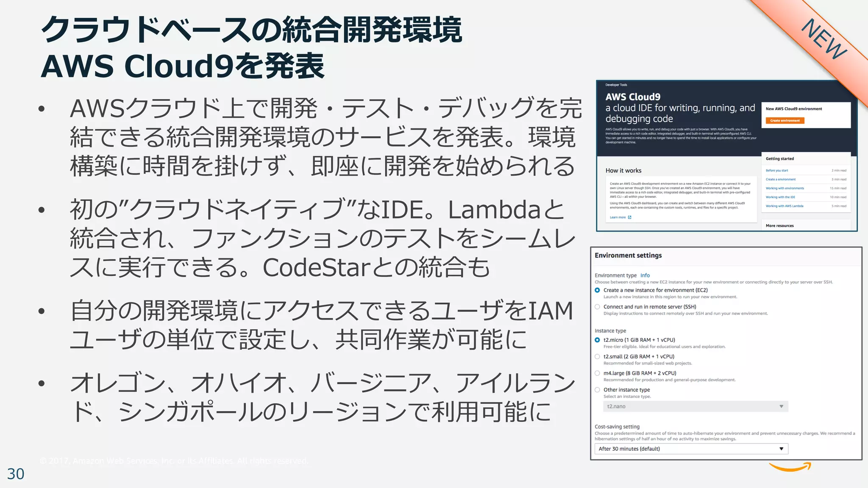The width and height of the screenshot is (868, 488).
Task: Open the Working with AWS Lambda link
Action: (784, 206)
